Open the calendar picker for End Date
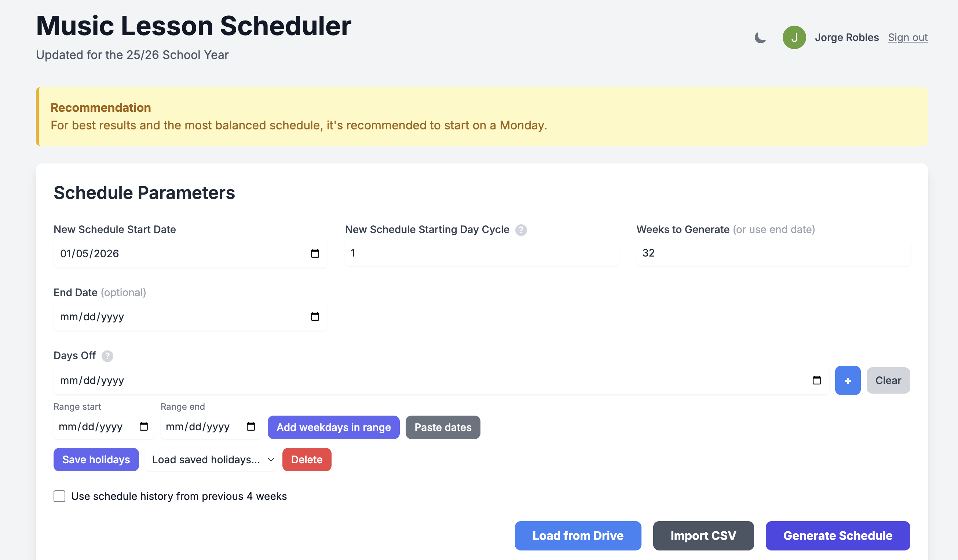 315,317
